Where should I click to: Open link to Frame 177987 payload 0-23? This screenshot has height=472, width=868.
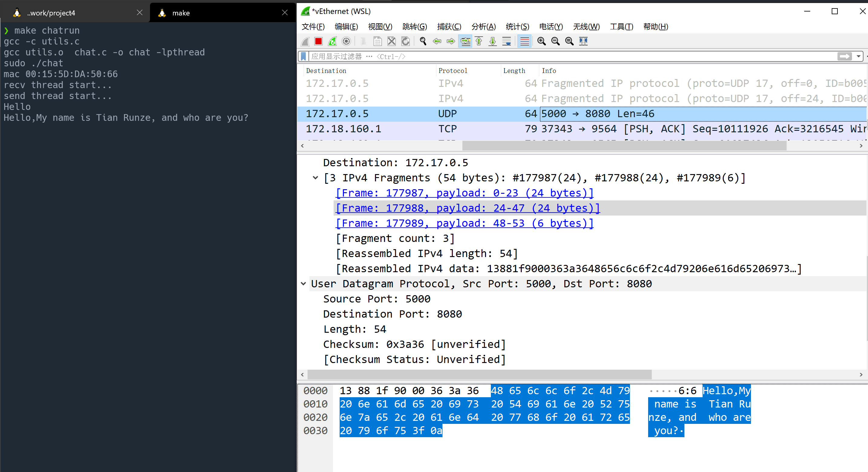point(465,193)
